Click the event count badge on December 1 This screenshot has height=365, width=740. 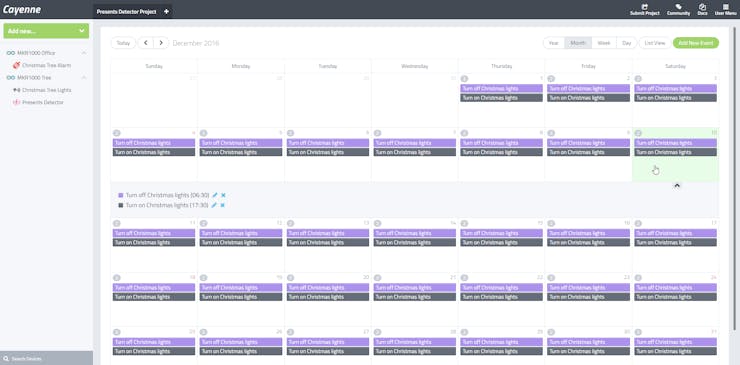click(464, 79)
